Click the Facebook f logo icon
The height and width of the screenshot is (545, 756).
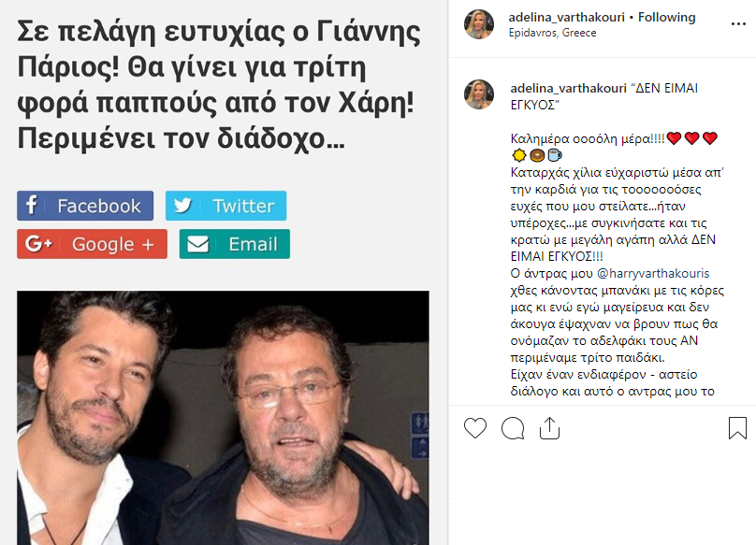[31, 206]
